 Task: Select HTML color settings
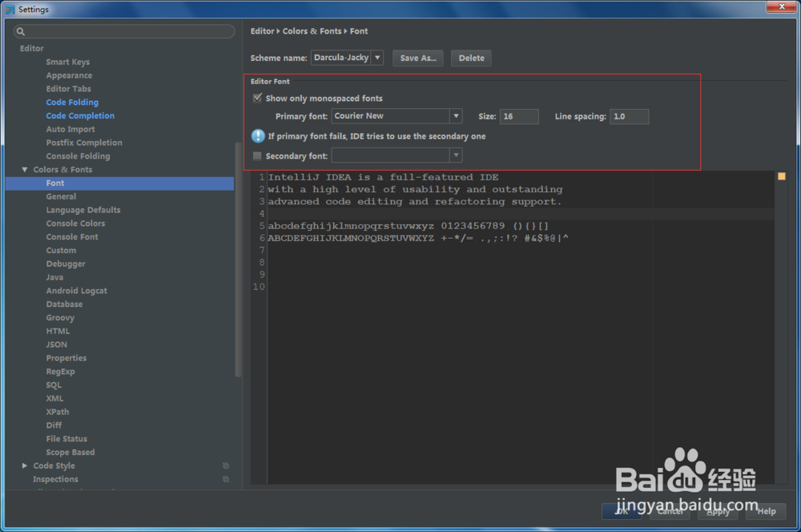[x=58, y=331]
